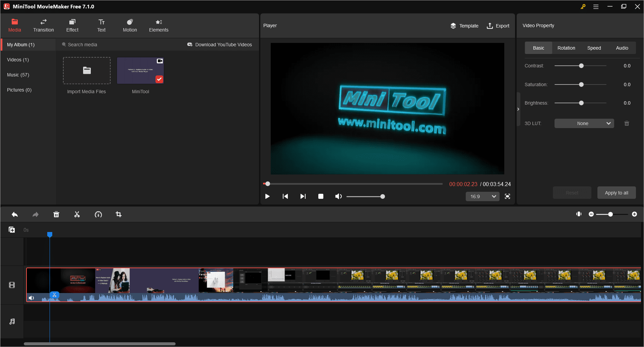
Task: Click Download YouTube Videos link
Action: click(x=219, y=45)
